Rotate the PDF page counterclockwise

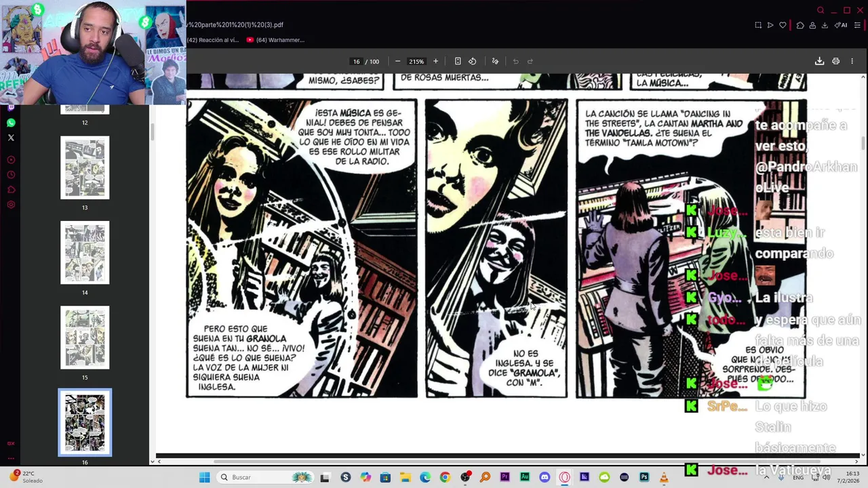coord(473,61)
